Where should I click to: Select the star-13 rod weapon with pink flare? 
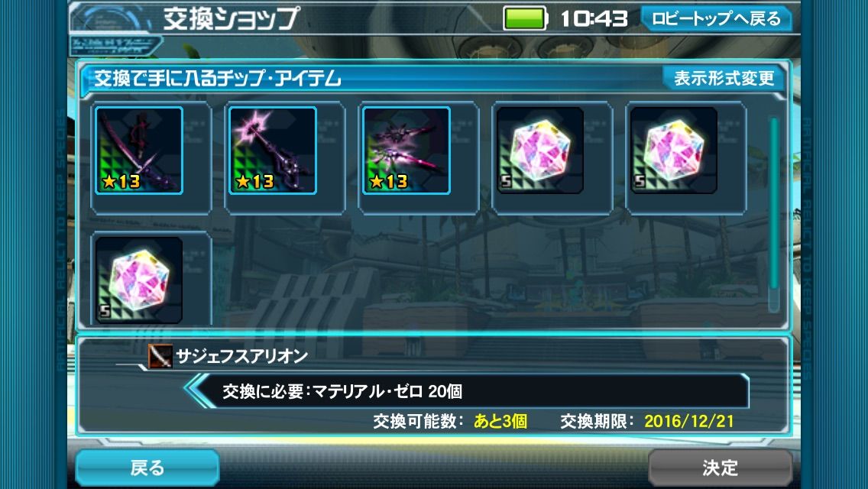273,150
